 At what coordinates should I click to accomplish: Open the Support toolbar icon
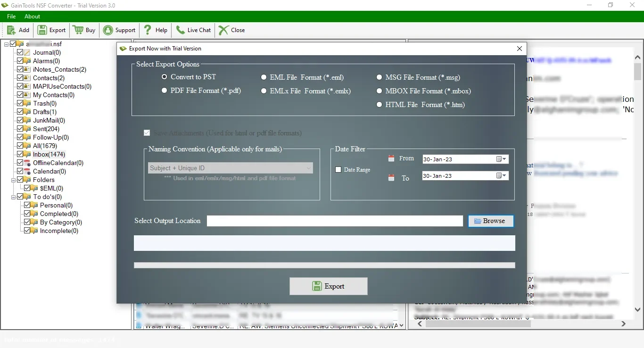(x=108, y=30)
